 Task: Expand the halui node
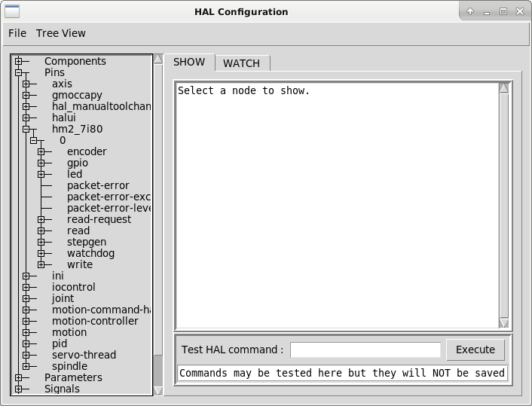click(x=26, y=118)
